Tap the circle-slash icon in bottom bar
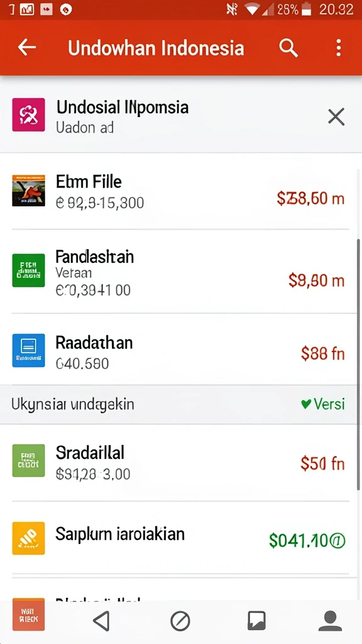Viewport: 362px width, 644px height. coord(180,621)
